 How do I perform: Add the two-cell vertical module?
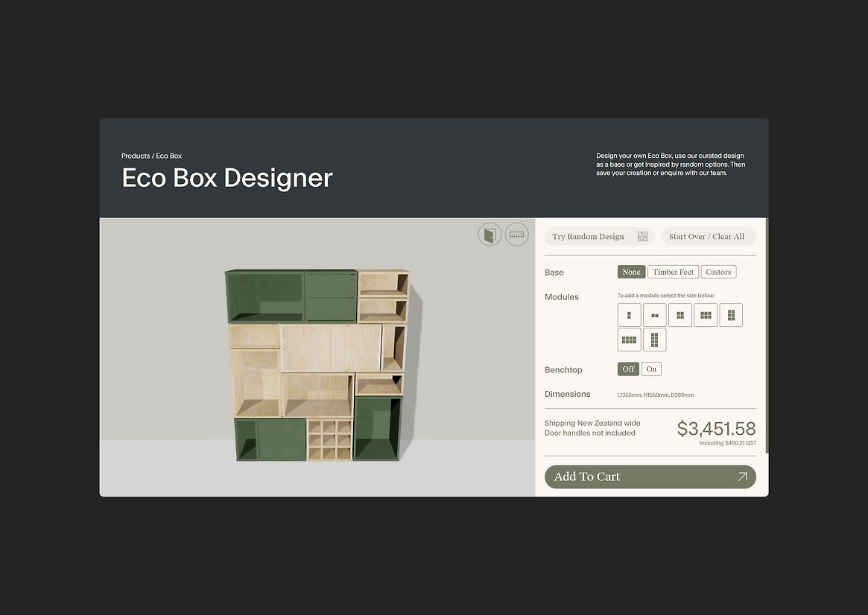pos(629,315)
